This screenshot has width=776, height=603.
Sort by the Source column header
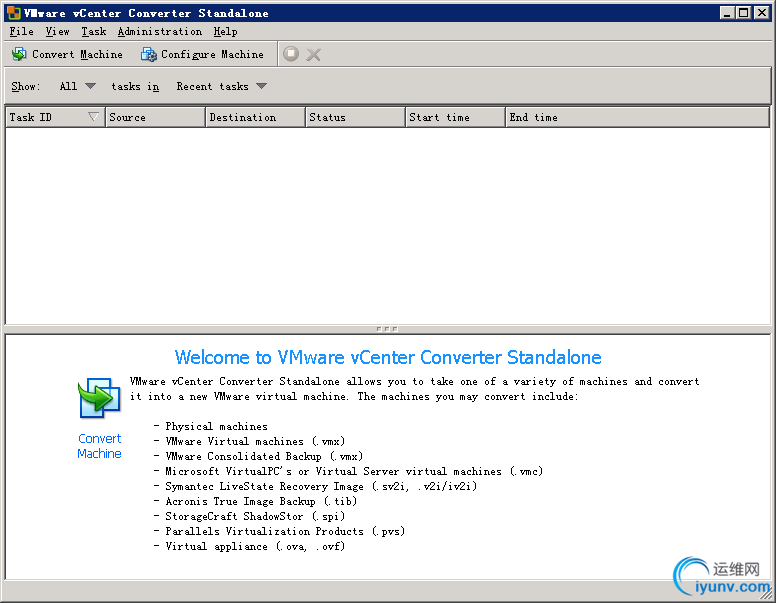[x=155, y=117]
